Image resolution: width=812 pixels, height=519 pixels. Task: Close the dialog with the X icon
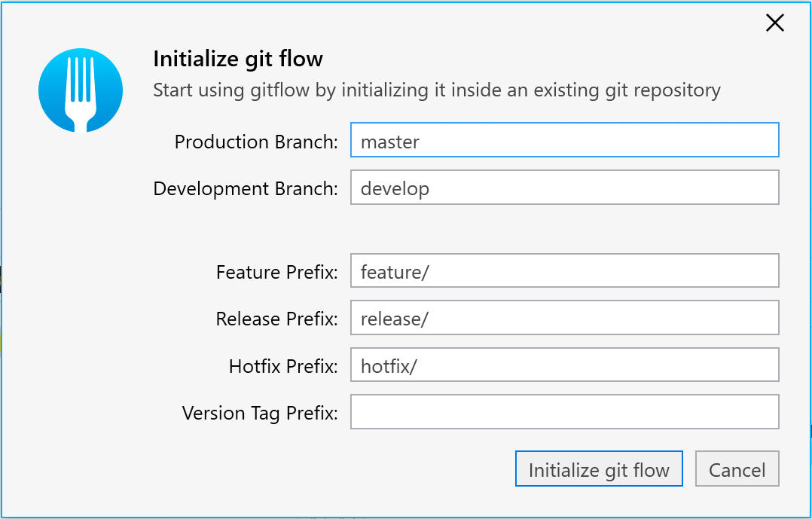tap(774, 23)
